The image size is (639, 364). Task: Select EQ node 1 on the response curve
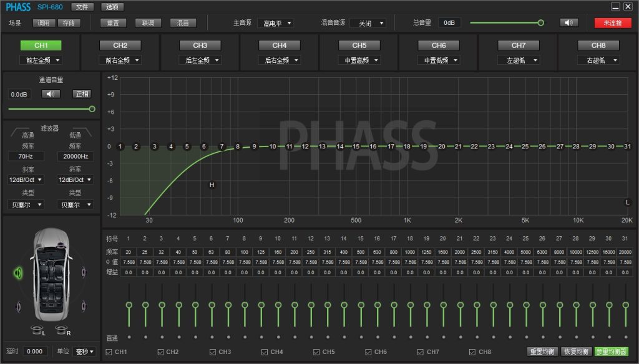point(120,146)
